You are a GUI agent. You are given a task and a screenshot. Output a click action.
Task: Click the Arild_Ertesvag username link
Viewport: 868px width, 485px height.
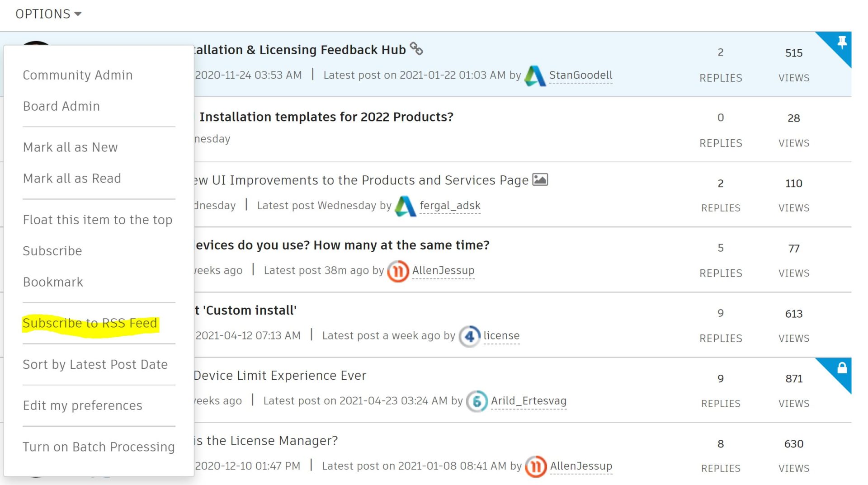pyautogui.click(x=528, y=400)
